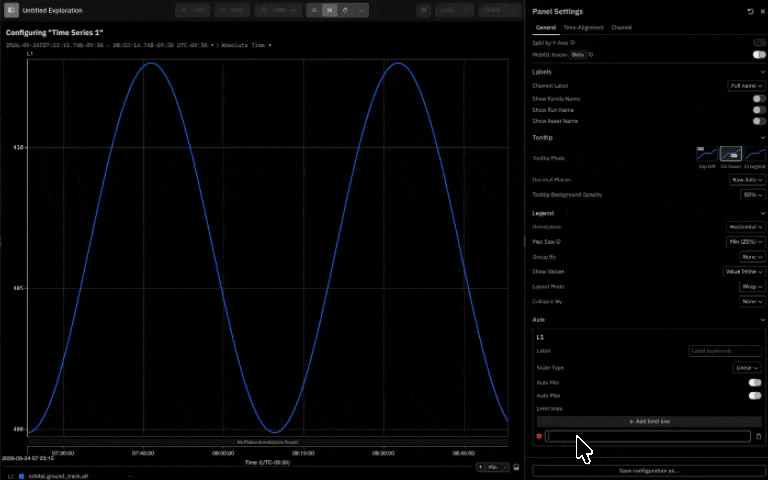This screenshot has width=768, height=480.
Task: Toggle the Split by Y-Axis switch
Action: coord(759,43)
